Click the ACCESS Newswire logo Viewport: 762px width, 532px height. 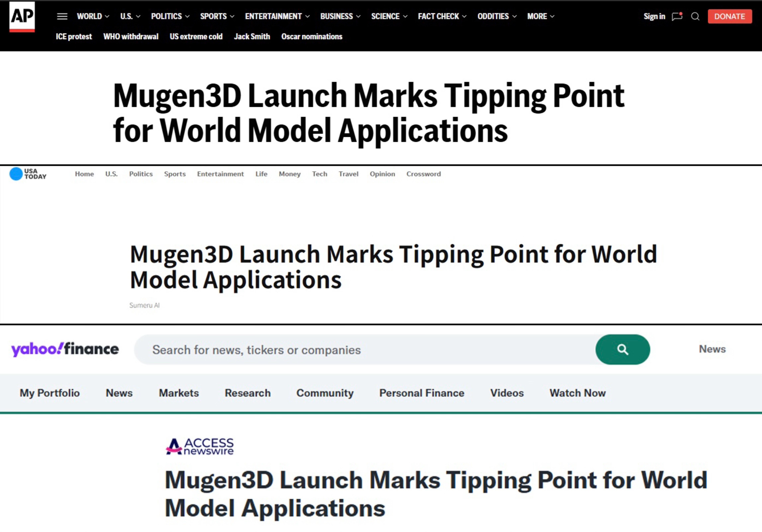click(200, 446)
